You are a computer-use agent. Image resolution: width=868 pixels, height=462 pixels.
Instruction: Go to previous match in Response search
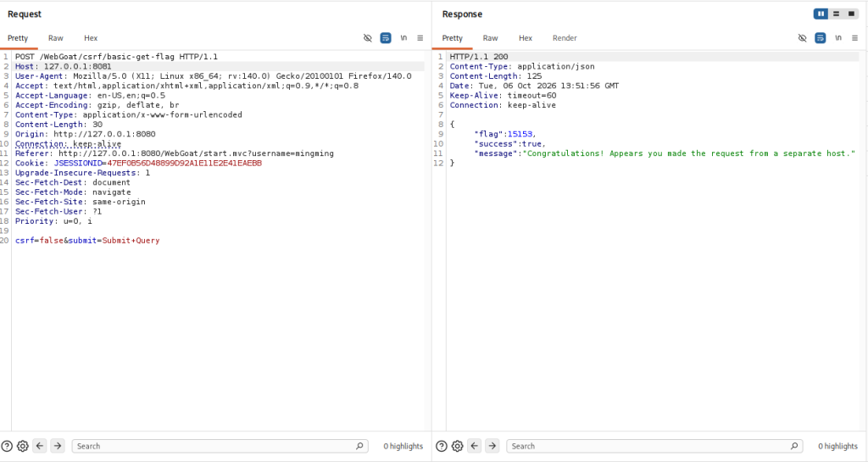click(475, 446)
